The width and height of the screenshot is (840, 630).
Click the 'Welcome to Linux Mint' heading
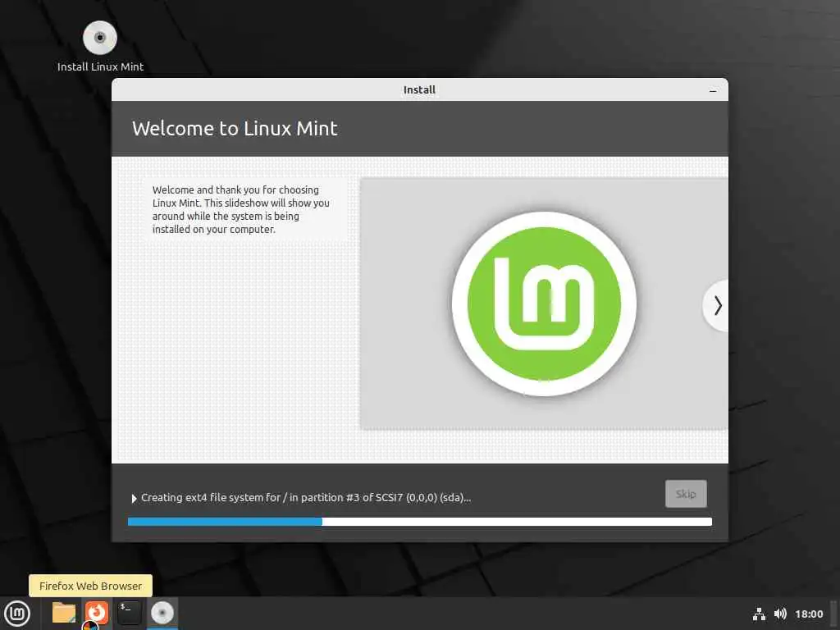[235, 129]
